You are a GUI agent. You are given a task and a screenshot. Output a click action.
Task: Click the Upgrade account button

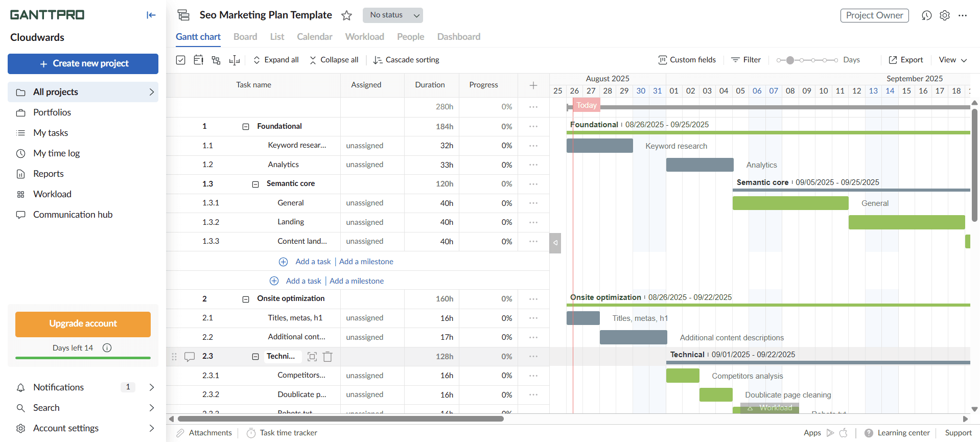(83, 324)
